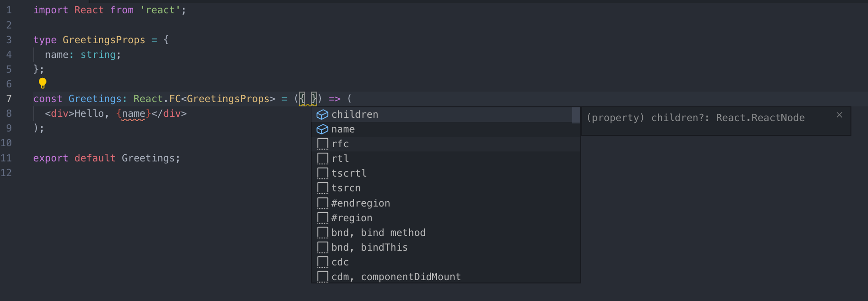Screen dimensions: 868x301
Task: Click the snippet icon beside tscrtl
Action: coord(322,173)
